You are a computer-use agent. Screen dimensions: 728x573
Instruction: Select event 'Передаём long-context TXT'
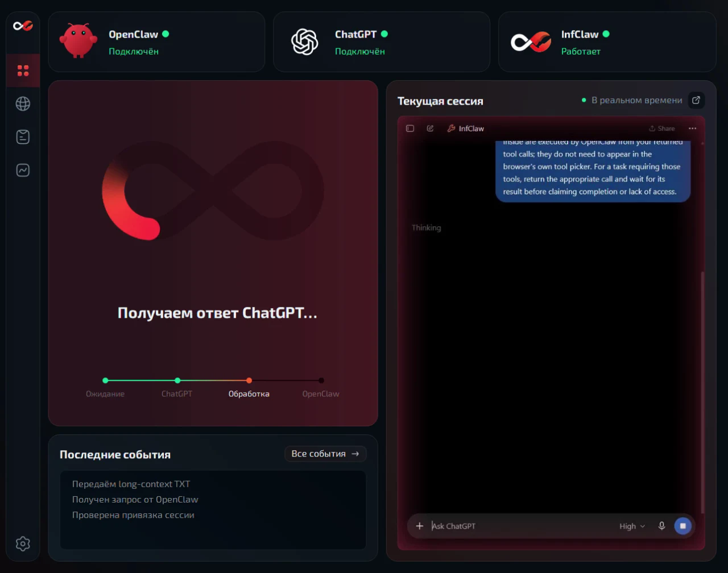[x=131, y=484]
